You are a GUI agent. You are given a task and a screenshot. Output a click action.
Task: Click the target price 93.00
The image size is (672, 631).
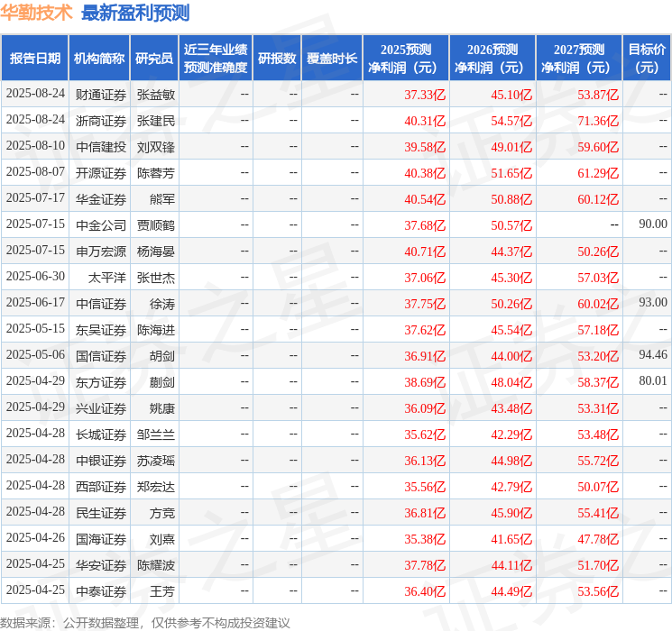[653, 302]
